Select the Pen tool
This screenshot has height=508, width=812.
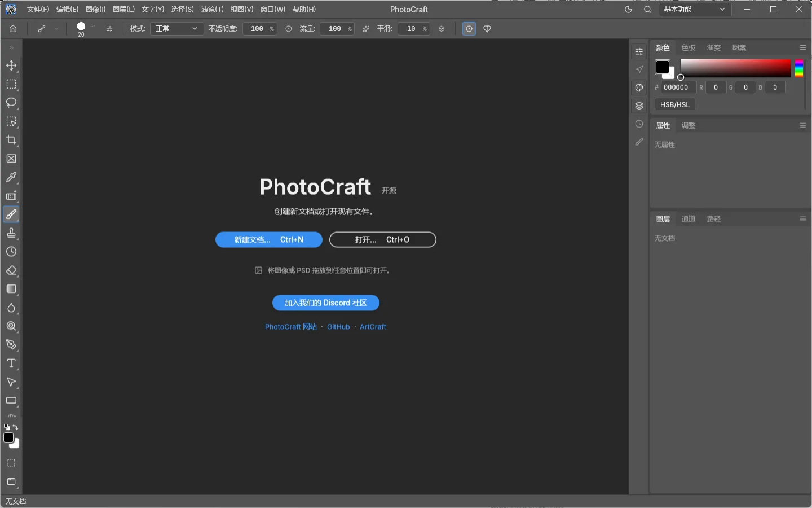(x=11, y=345)
